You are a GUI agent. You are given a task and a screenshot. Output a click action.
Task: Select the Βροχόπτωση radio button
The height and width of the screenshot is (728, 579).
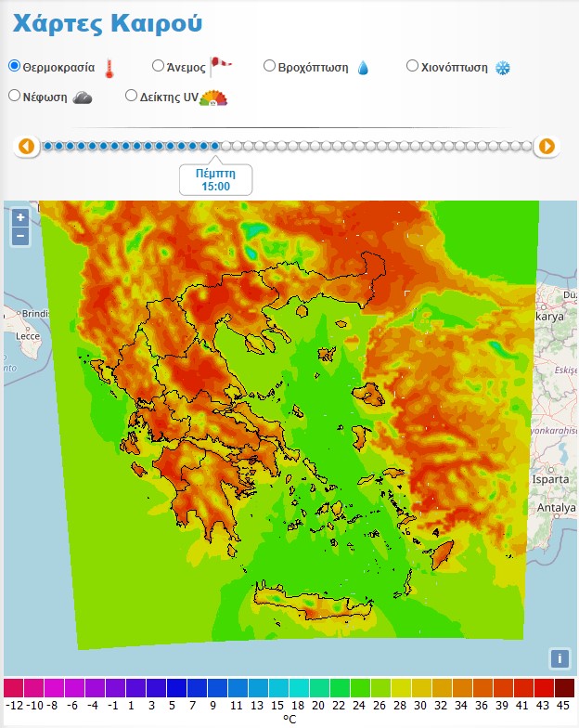(x=269, y=66)
